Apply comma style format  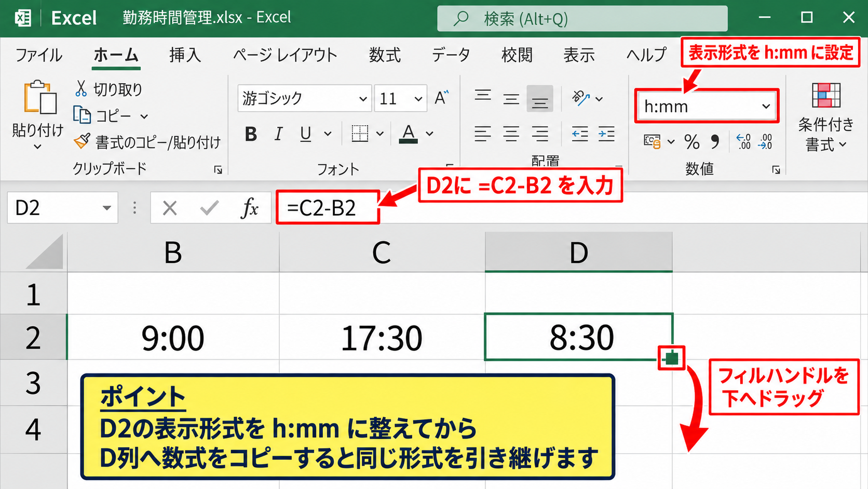click(x=715, y=141)
